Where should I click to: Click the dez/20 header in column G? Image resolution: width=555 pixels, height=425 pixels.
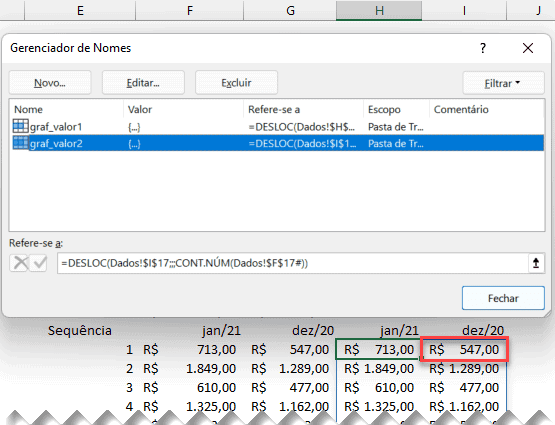(313, 331)
